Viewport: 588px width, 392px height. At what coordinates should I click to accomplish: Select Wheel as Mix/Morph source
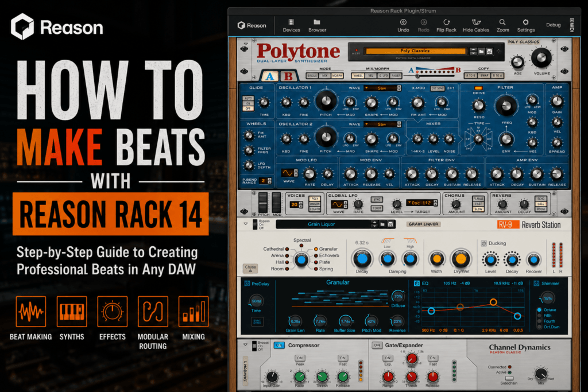click(358, 76)
